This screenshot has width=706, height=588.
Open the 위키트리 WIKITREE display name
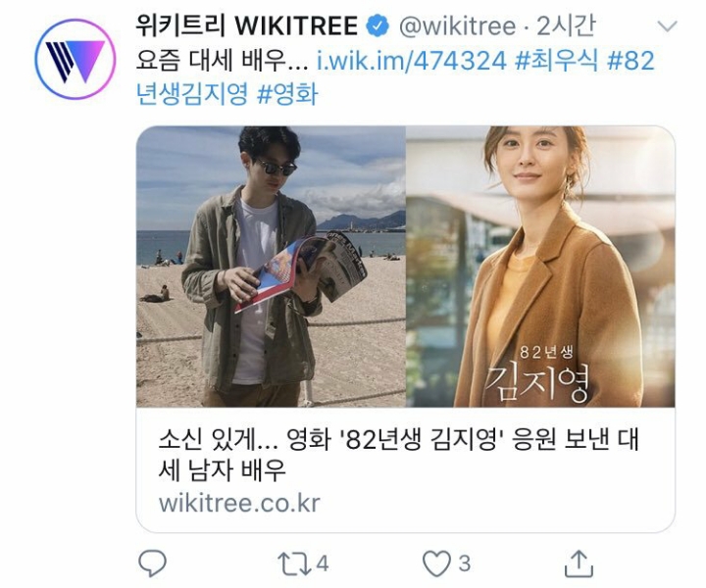click(x=247, y=25)
